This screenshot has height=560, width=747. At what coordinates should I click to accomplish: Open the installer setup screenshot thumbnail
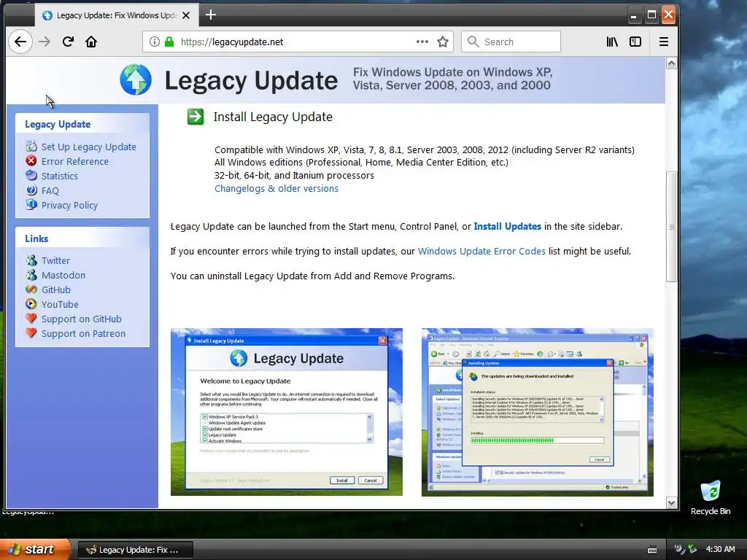(286, 412)
